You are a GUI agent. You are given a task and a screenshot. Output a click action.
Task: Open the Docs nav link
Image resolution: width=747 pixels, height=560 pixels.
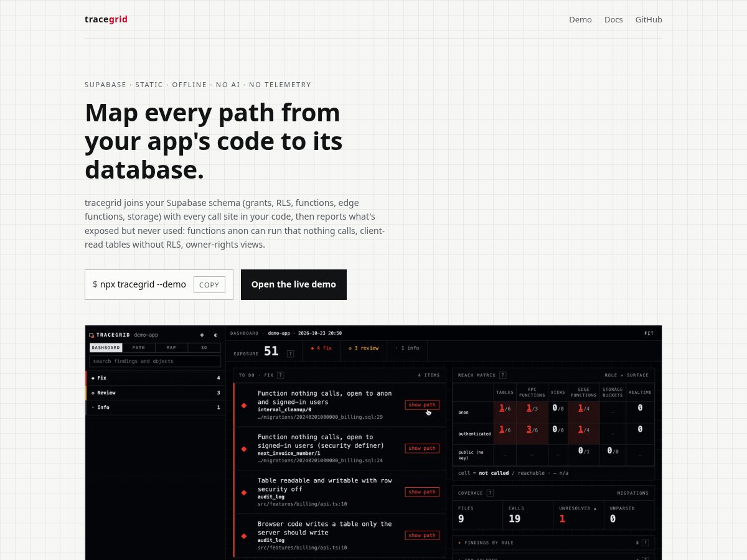point(613,19)
